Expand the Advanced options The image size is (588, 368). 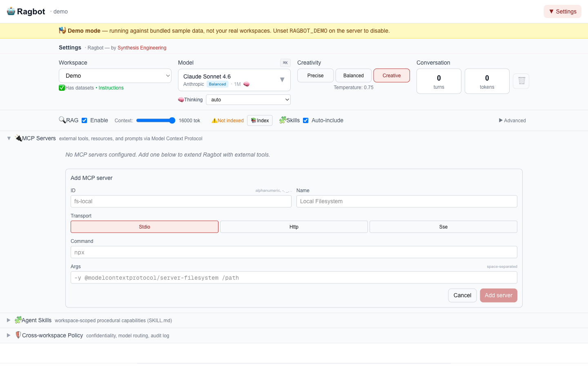coord(512,121)
